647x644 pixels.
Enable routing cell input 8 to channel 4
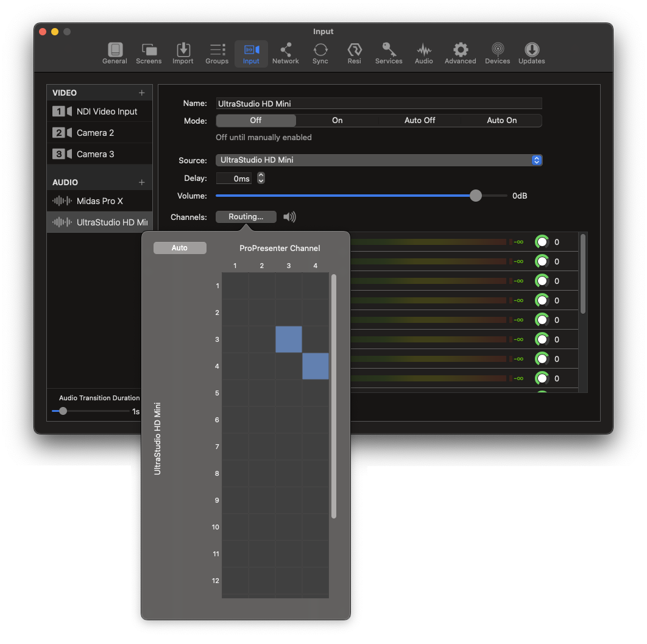click(x=316, y=473)
